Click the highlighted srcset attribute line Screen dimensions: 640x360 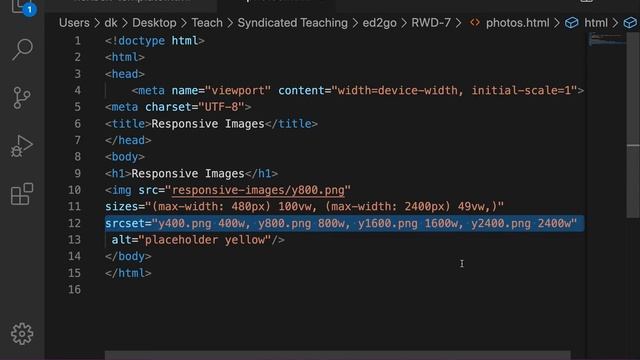pos(344,223)
